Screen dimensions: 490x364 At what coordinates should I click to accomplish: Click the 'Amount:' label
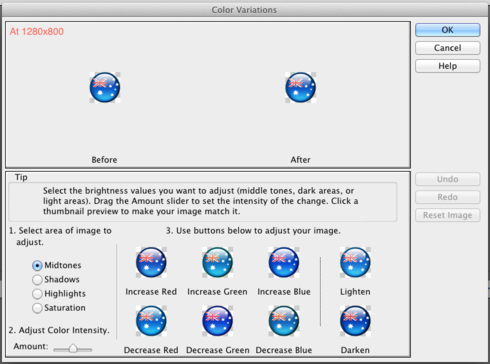pyautogui.click(x=31, y=346)
